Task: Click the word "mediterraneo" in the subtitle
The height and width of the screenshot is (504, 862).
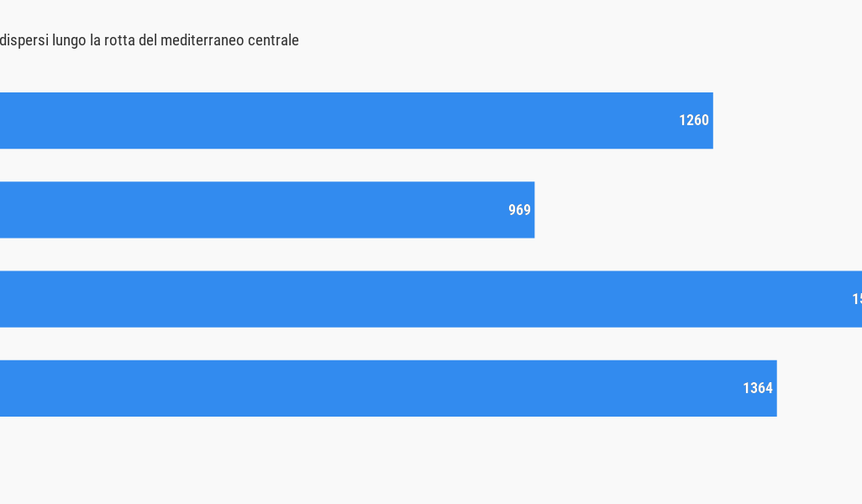Action: pos(202,40)
